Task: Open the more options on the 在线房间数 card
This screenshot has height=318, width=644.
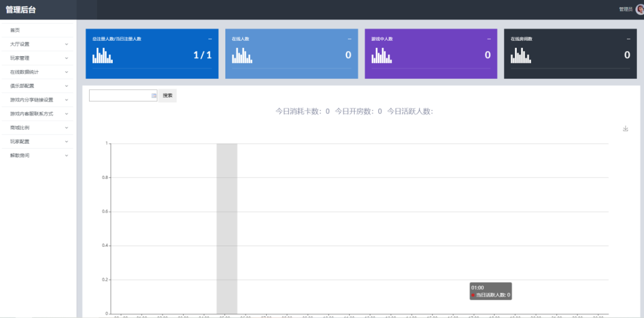Action: pos(628,39)
